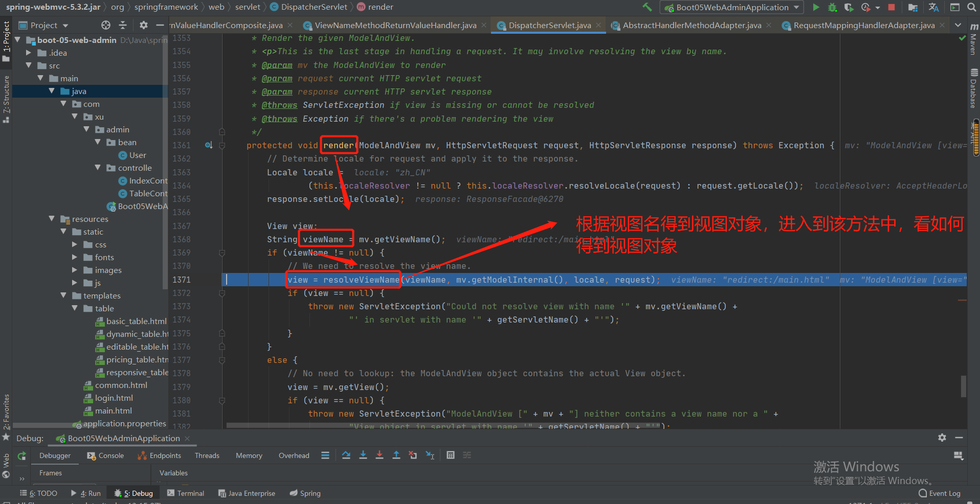980x504 pixels.
Task: Click the translate icon in toolbar
Action: pyautogui.click(x=933, y=7)
